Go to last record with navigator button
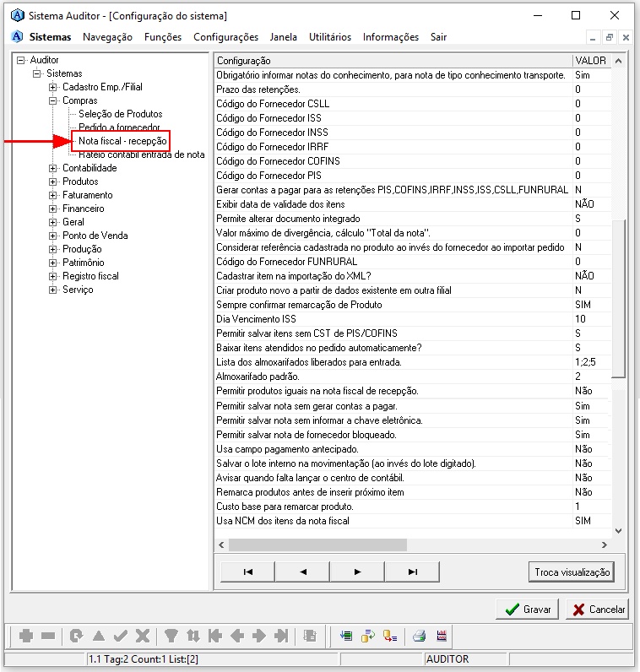 pos(412,572)
